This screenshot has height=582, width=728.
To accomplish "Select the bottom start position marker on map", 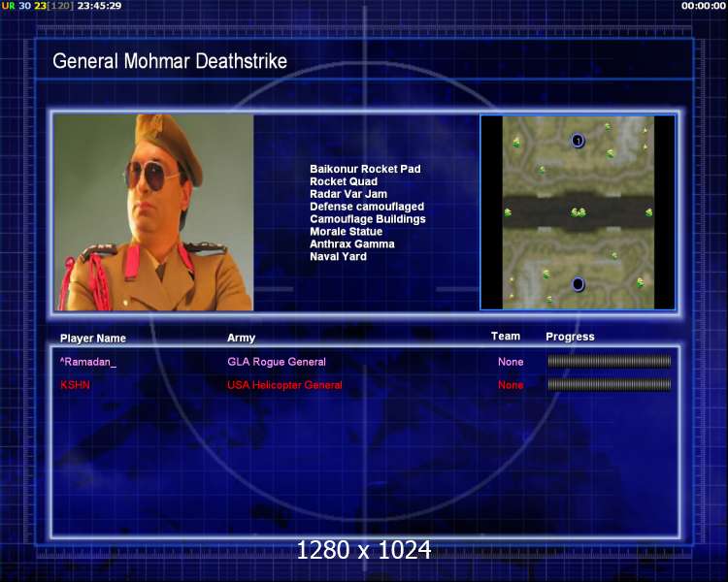I will [x=579, y=284].
